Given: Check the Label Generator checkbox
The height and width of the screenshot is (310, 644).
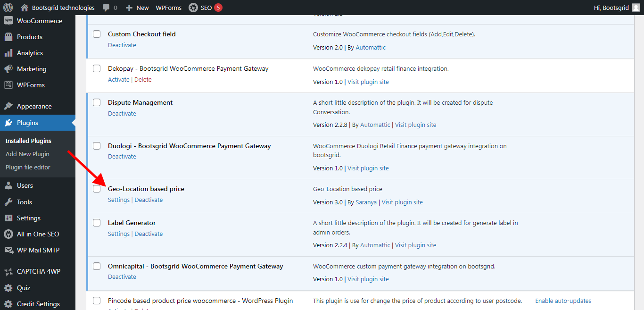Looking at the screenshot, I should click(97, 223).
